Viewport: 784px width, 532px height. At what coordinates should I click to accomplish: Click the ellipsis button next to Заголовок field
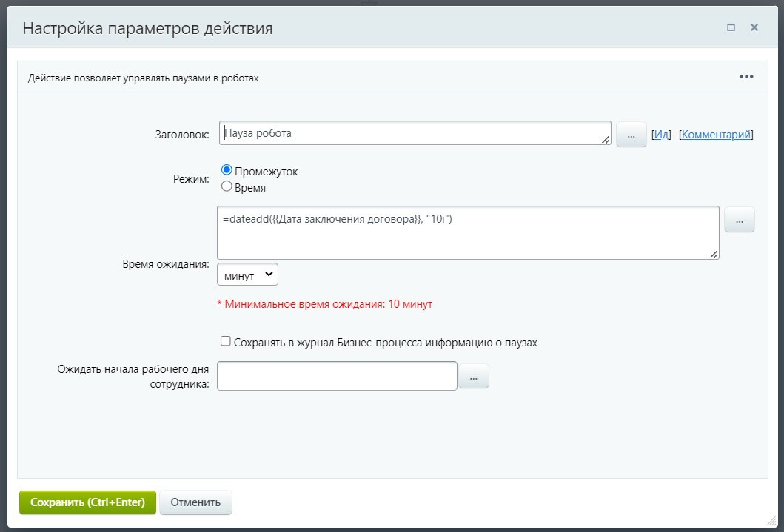point(631,135)
